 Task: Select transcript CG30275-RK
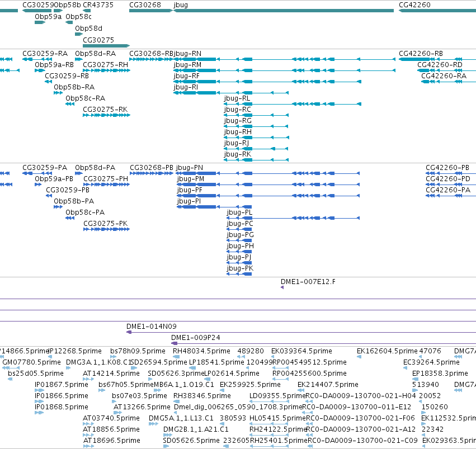[x=105, y=110]
